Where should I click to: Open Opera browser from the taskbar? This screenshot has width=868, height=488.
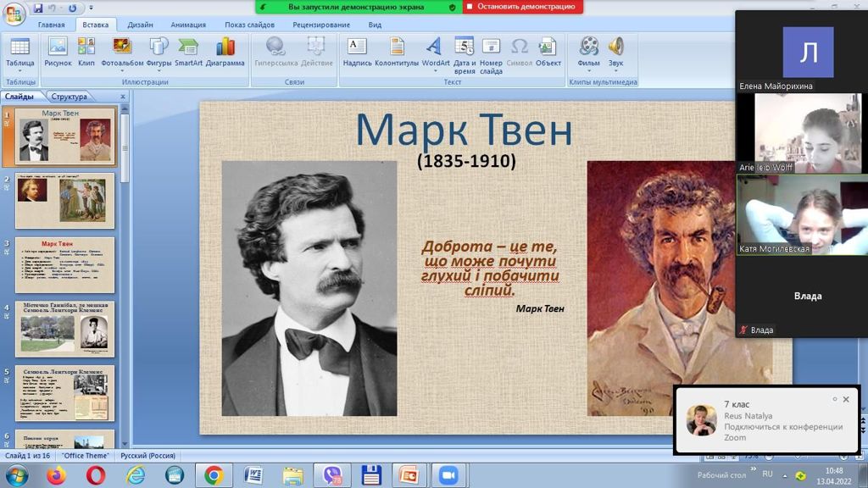tap(96, 475)
